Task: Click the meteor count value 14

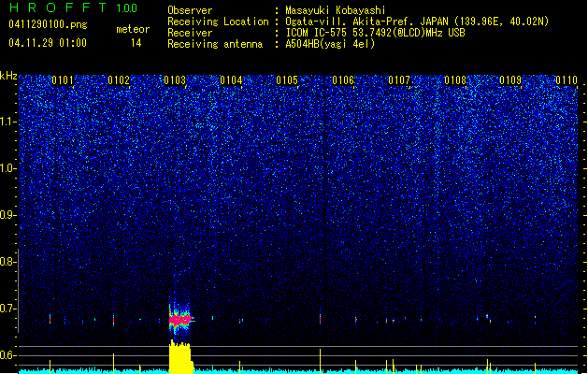Action: tap(136, 43)
